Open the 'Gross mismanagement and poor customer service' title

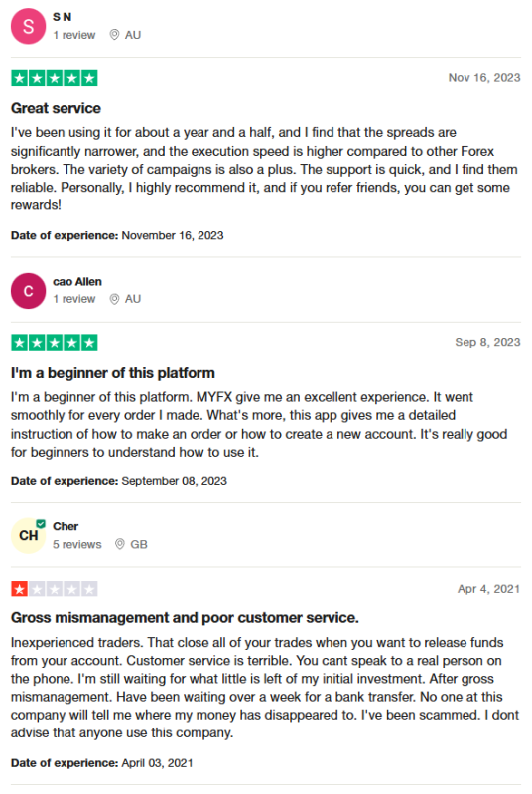pyautogui.click(x=185, y=618)
